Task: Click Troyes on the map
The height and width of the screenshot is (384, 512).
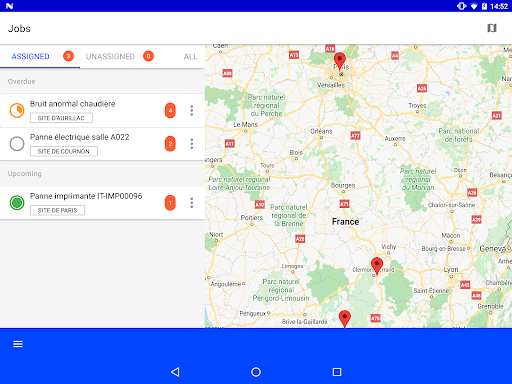Action: coord(417,105)
